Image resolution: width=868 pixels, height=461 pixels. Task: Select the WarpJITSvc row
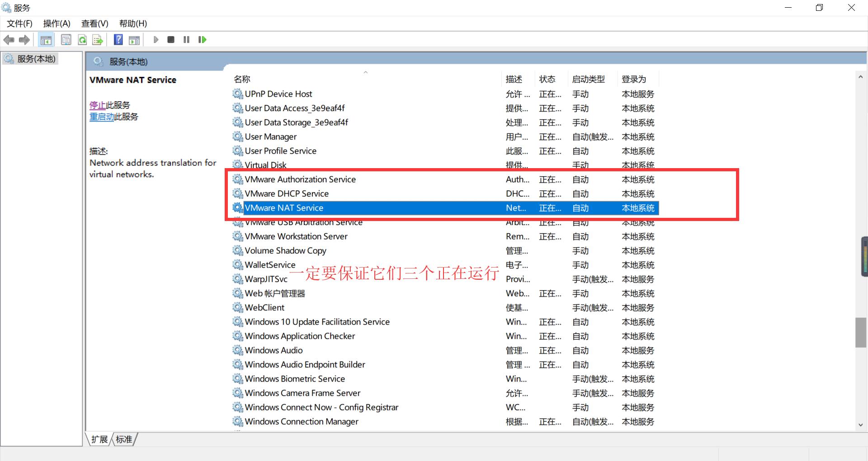tap(445, 279)
